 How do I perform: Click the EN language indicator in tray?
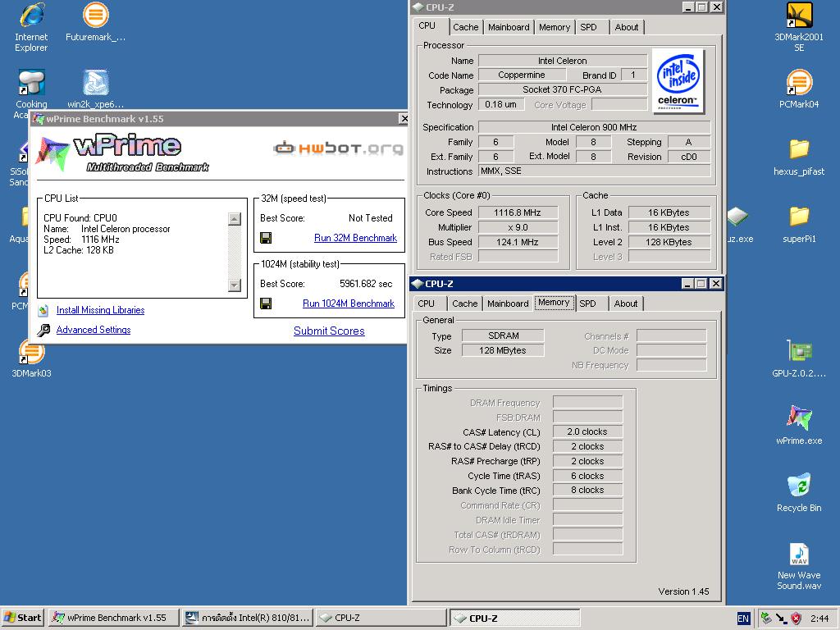click(x=743, y=619)
